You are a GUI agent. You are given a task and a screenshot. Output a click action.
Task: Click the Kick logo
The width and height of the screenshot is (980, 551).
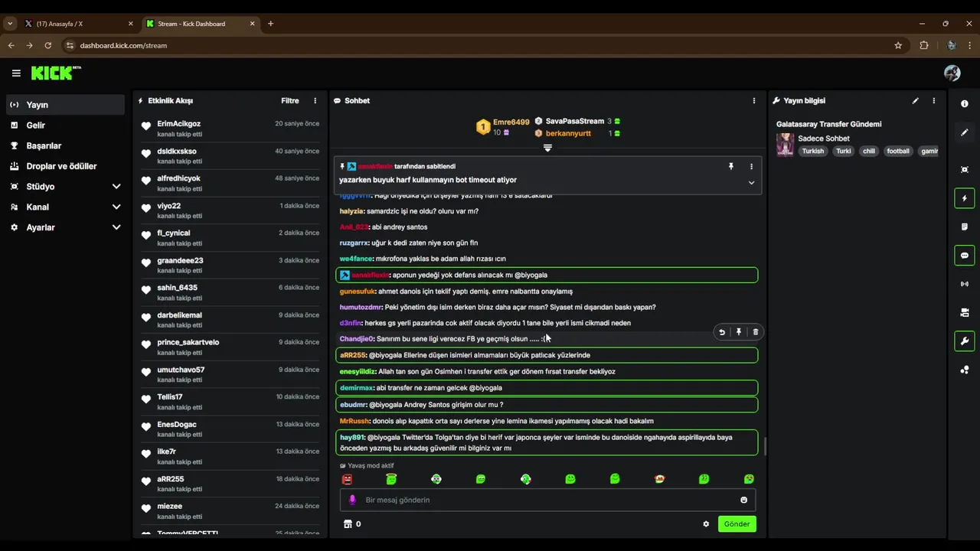tap(56, 73)
